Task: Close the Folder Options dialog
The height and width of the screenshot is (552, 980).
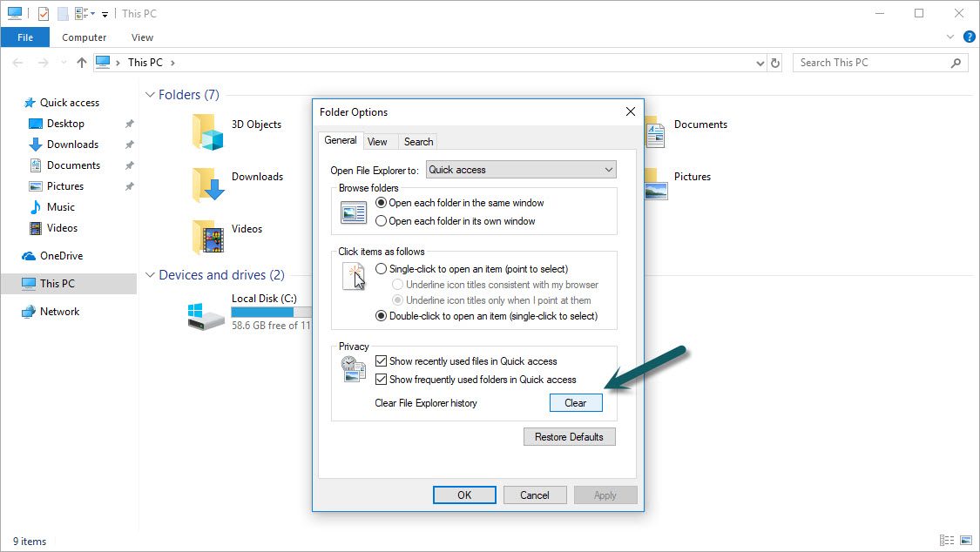Action: (x=631, y=111)
